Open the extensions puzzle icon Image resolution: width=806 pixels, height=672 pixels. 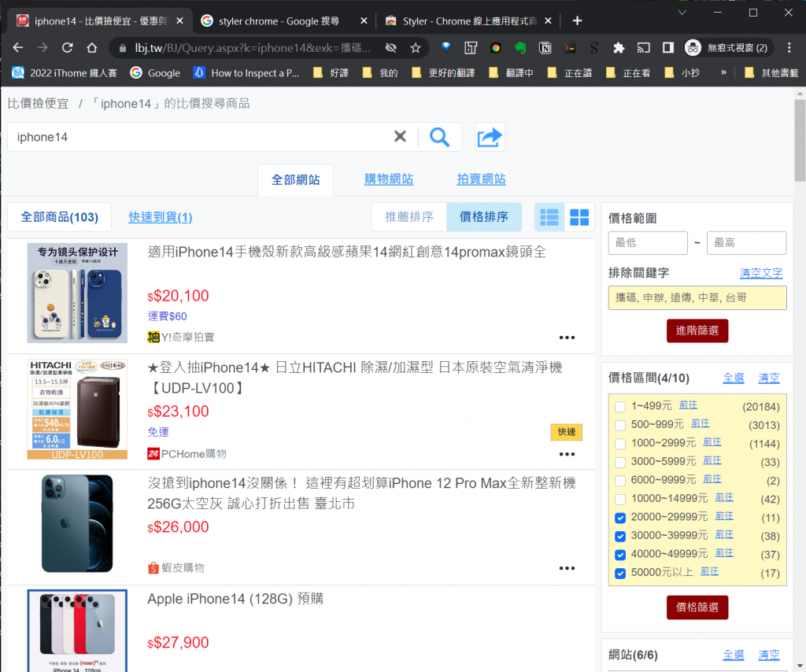tap(619, 48)
